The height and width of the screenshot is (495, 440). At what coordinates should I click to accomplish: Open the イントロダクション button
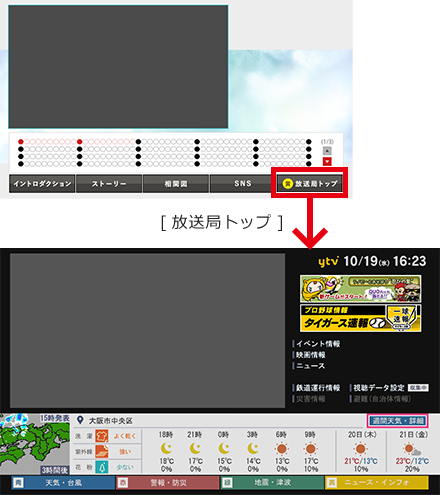click(x=42, y=184)
